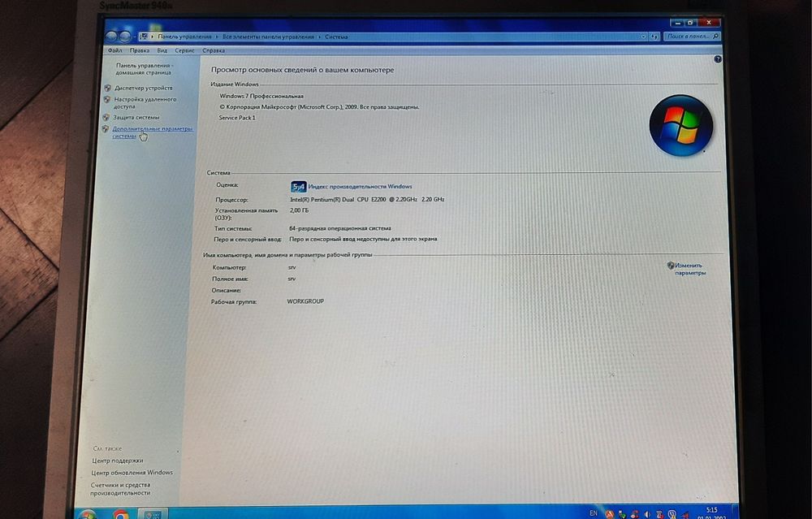
Task: Open Google Chrome from the taskbar
Action: click(121, 514)
